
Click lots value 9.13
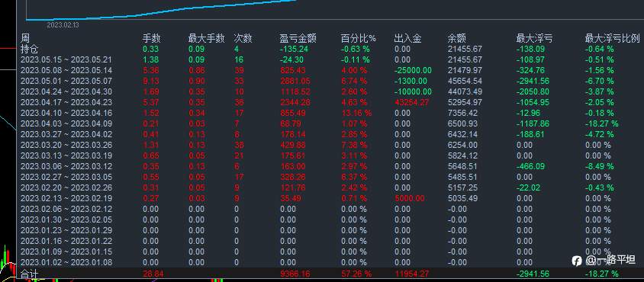click(150, 82)
